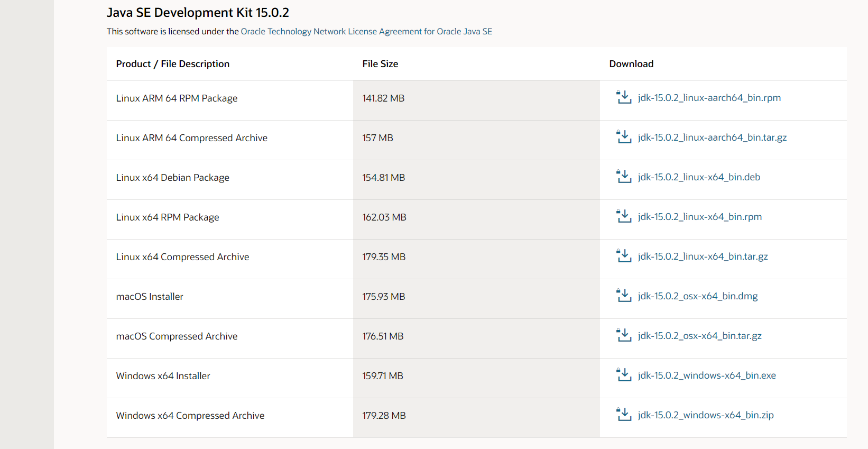The height and width of the screenshot is (449, 868).
Task: Click download icon for osx-x64_bin.dmg
Action: (x=624, y=296)
